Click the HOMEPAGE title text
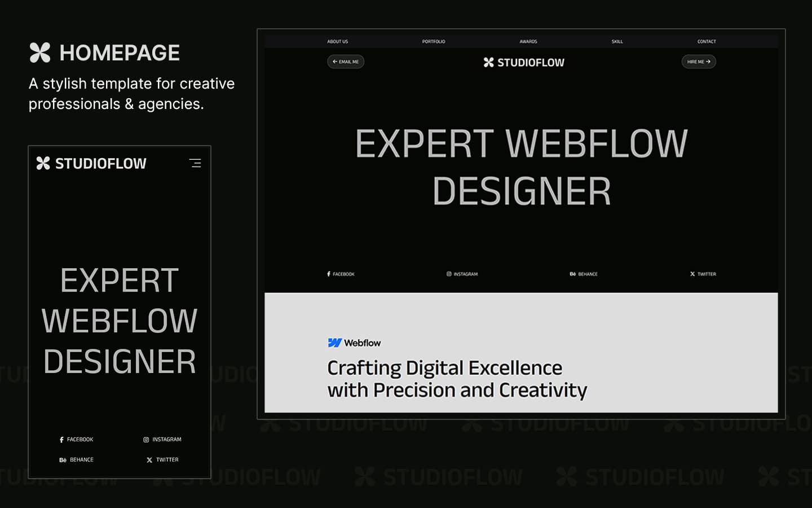The height and width of the screenshot is (508, 812). tap(120, 52)
